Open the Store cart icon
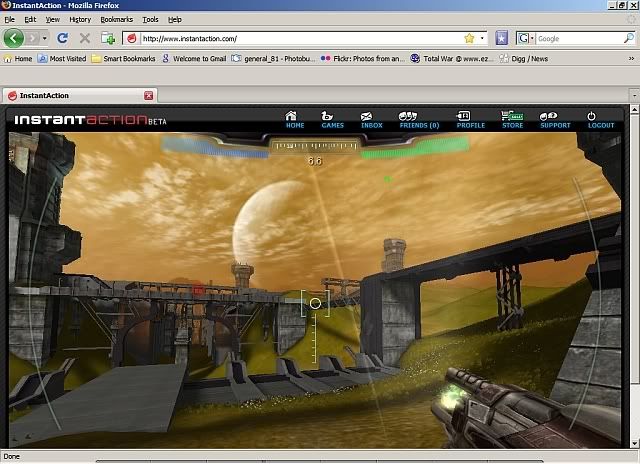The height and width of the screenshot is (464, 640). 512,117
